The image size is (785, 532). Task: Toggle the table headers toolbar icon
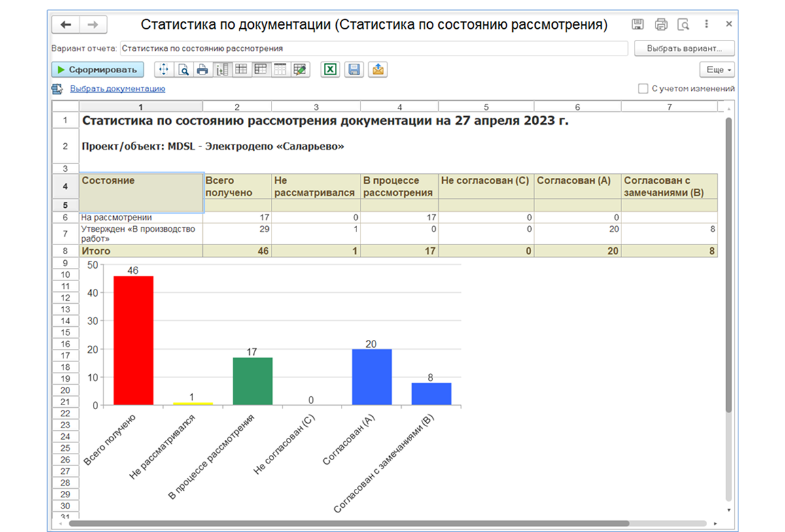(260, 69)
